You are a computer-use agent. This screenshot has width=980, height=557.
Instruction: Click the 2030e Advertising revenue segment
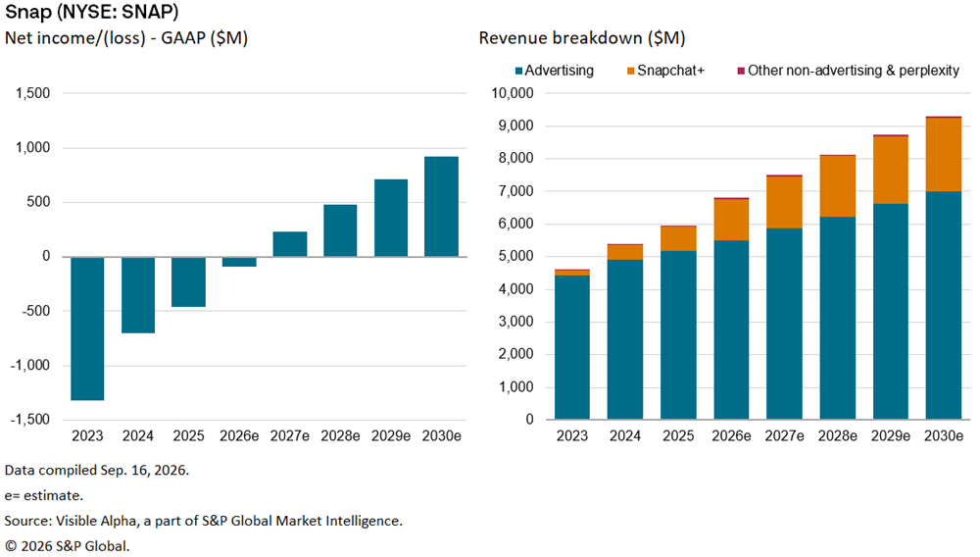coord(944,305)
